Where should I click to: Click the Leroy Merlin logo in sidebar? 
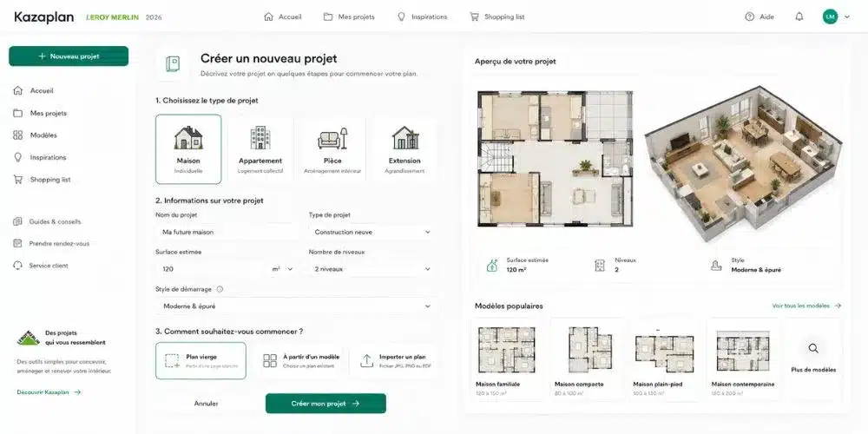pyautogui.click(x=29, y=338)
